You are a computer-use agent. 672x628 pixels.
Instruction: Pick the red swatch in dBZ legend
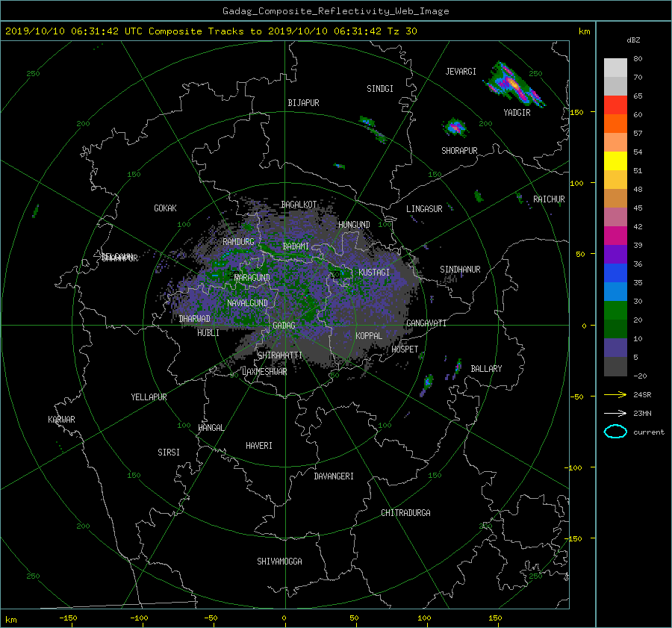pyautogui.click(x=615, y=105)
